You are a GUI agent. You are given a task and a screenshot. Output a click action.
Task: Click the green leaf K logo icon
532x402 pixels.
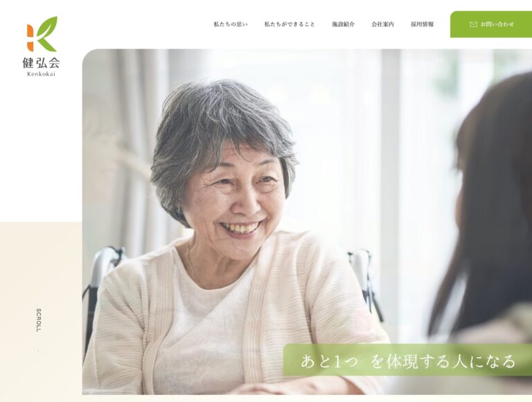(x=47, y=33)
